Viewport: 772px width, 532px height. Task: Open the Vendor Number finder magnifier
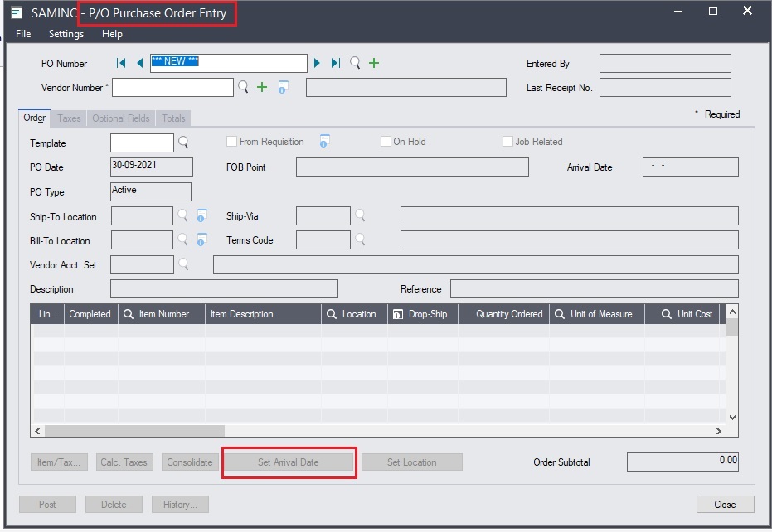[243, 87]
